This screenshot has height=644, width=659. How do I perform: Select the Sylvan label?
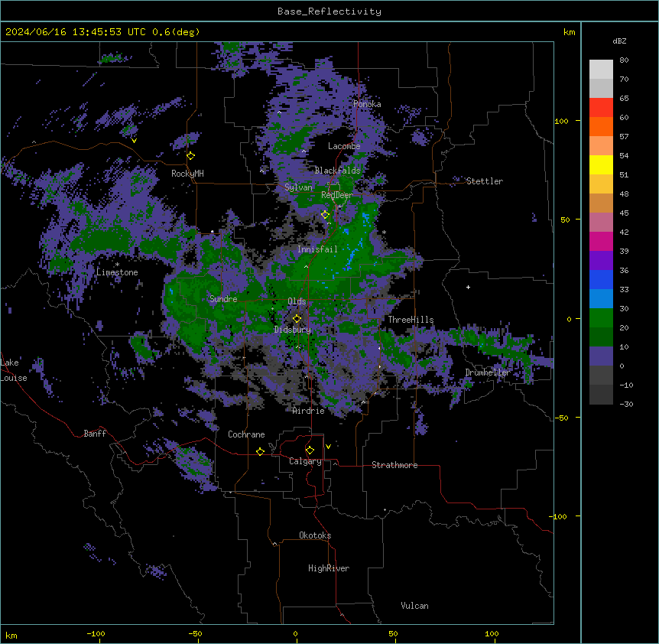(x=298, y=187)
